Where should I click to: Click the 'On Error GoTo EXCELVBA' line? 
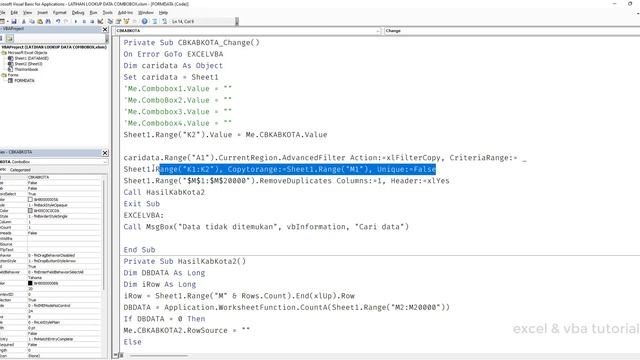[x=173, y=54]
